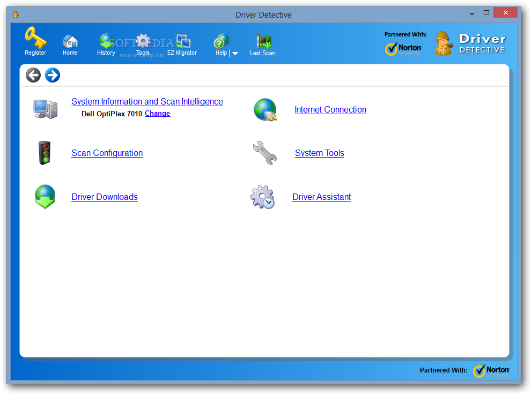
Task: Open the Driver Downloads link
Action: [105, 197]
